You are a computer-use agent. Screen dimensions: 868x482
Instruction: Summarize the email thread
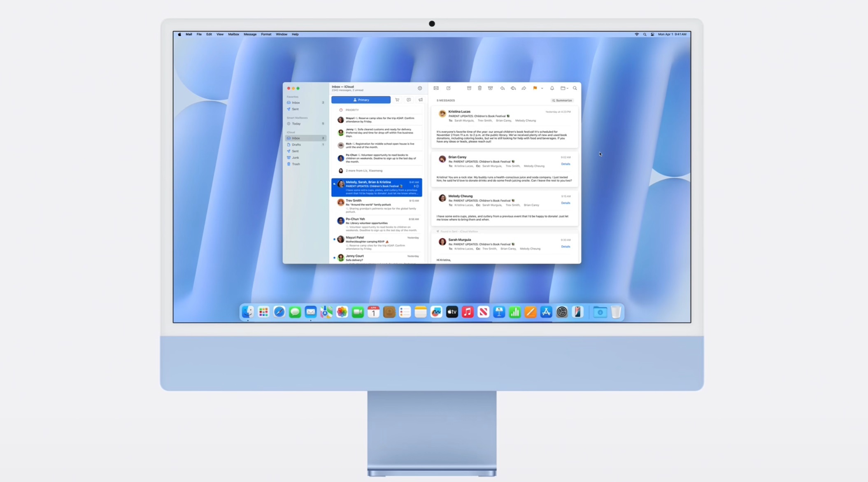562,100
